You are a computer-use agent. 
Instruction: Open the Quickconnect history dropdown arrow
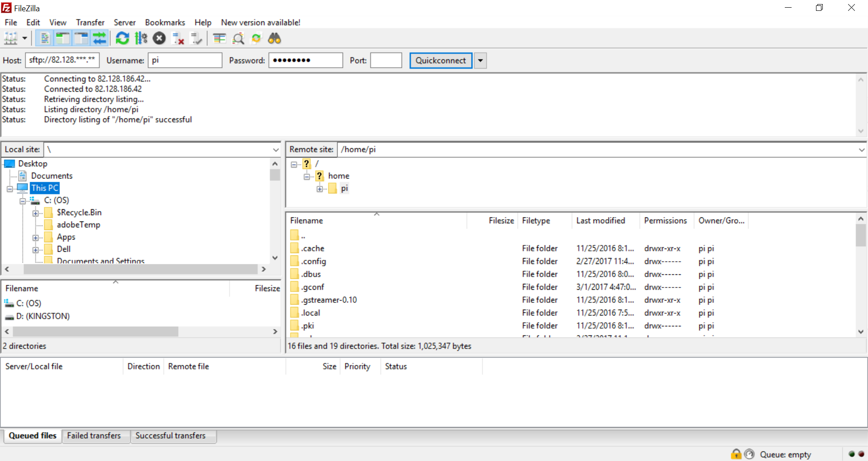coord(480,61)
